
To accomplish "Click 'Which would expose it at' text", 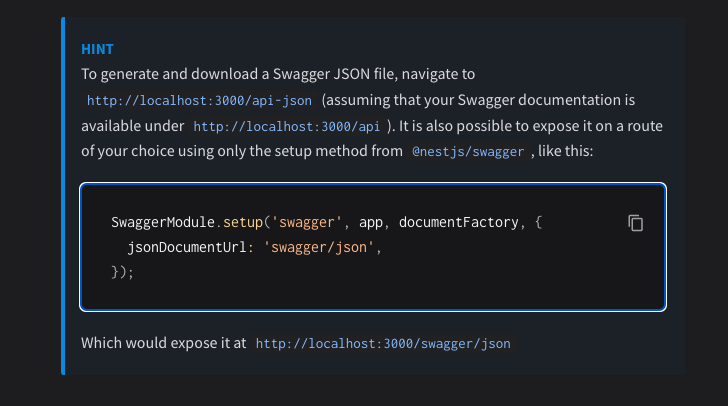I will coord(163,343).
